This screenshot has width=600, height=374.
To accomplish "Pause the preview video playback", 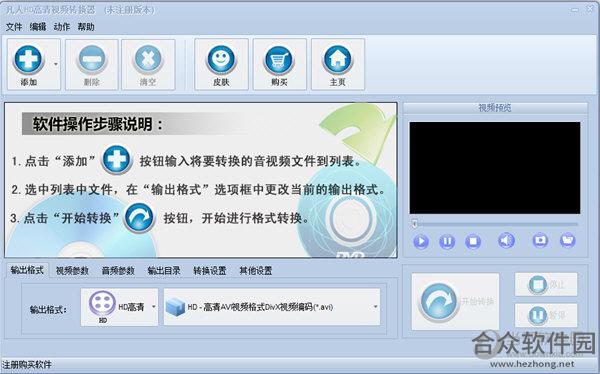I will click(447, 241).
